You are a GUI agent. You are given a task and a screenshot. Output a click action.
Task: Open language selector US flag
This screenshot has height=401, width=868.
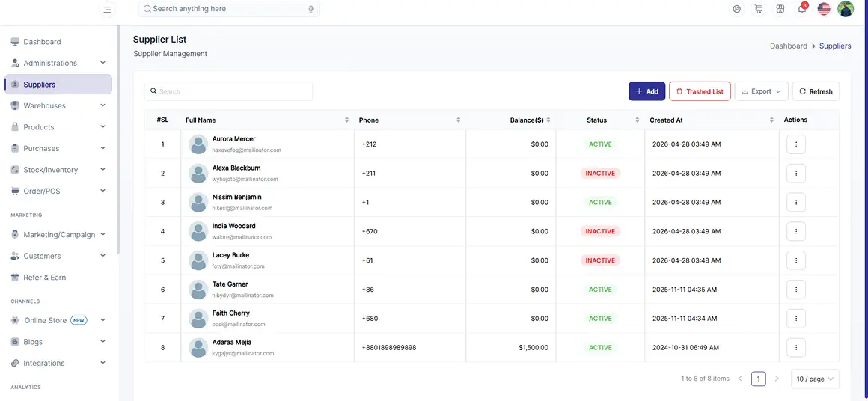824,9
